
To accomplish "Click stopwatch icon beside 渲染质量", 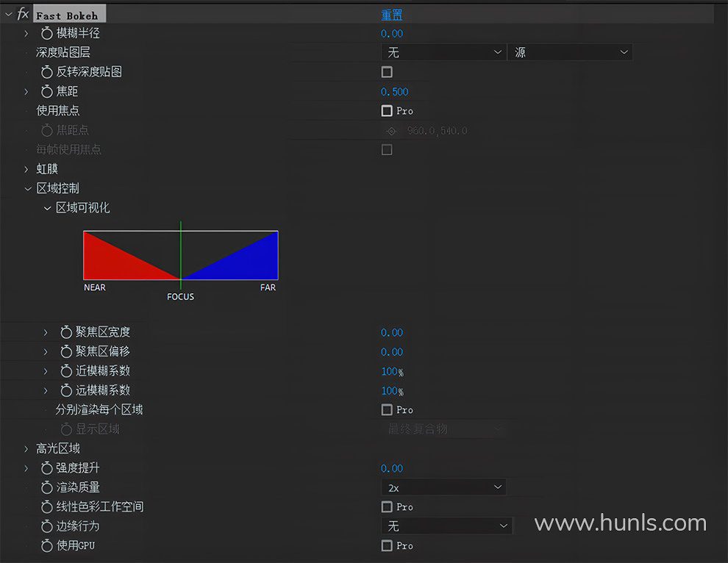I will coord(46,487).
